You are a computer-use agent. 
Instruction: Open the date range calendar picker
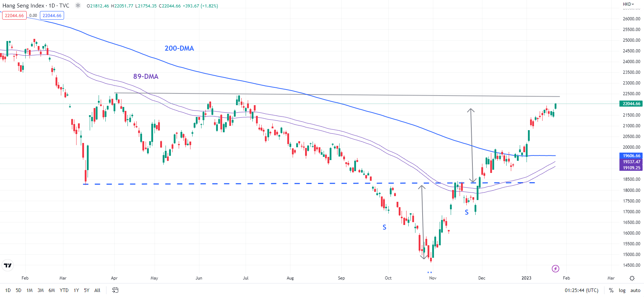coord(115,290)
